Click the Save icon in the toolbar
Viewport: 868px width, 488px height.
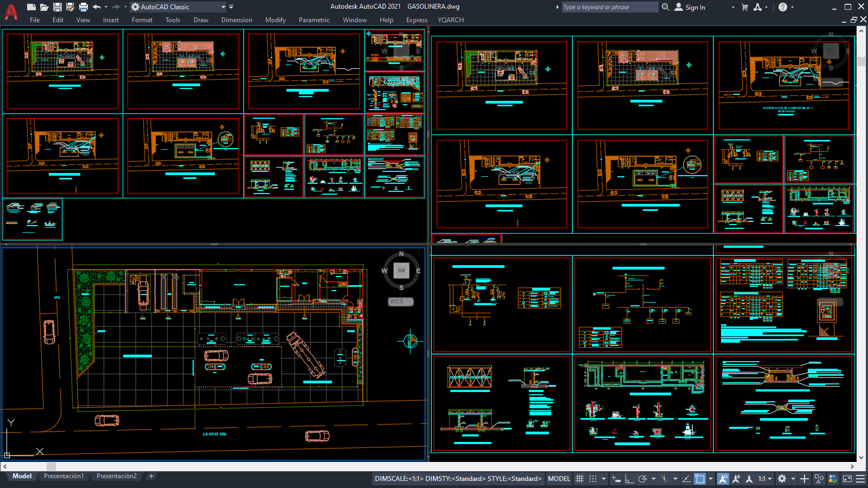tap(58, 7)
